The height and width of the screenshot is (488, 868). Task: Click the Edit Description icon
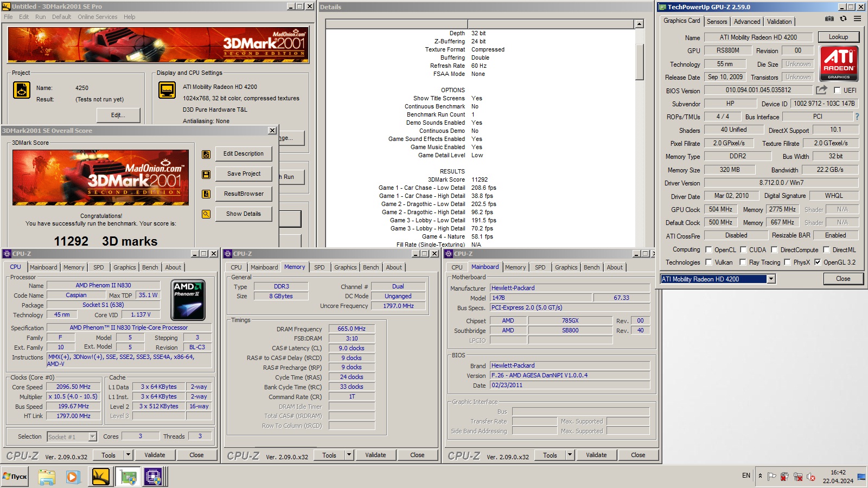[x=206, y=154]
